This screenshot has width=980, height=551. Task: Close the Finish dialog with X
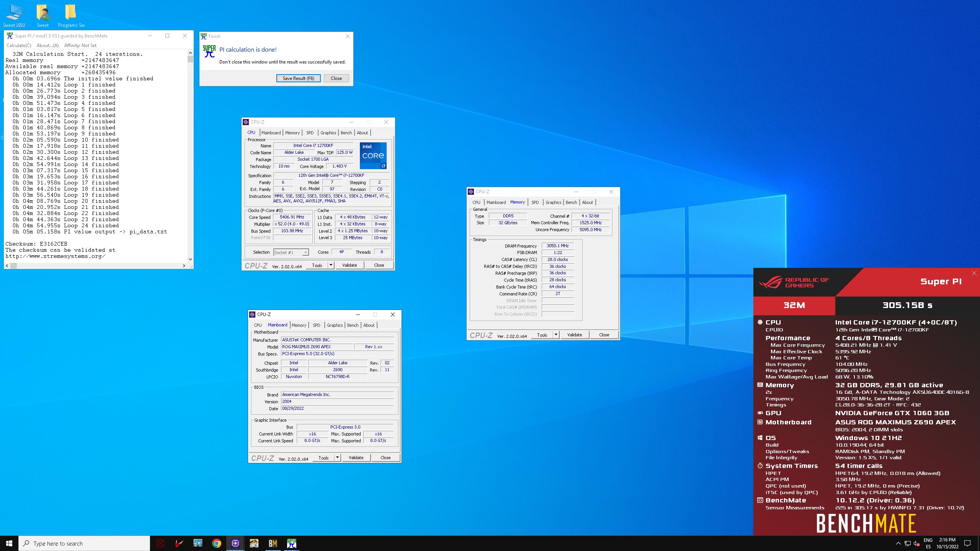(x=348, y=36)
